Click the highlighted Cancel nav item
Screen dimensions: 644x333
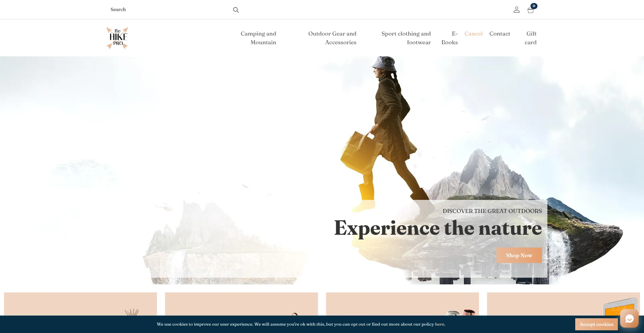tap(473, 34)
